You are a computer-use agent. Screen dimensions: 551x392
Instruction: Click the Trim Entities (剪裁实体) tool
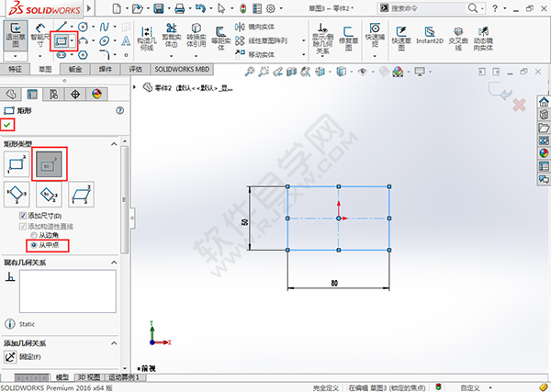tap(171, 35)
